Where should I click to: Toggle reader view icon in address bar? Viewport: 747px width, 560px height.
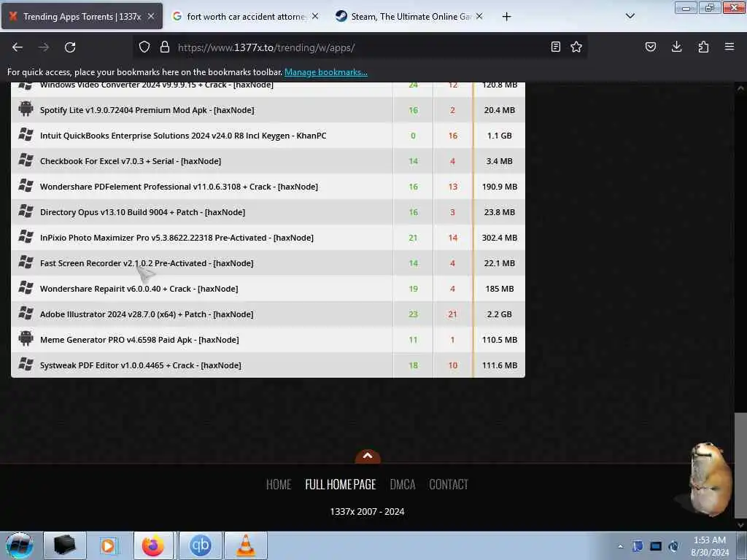555,47
